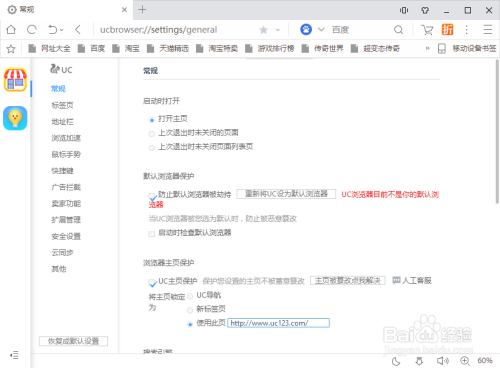Select 使用此页 homepage radio option
Viewport: 500px width, 368px height.
coord(190,324)
